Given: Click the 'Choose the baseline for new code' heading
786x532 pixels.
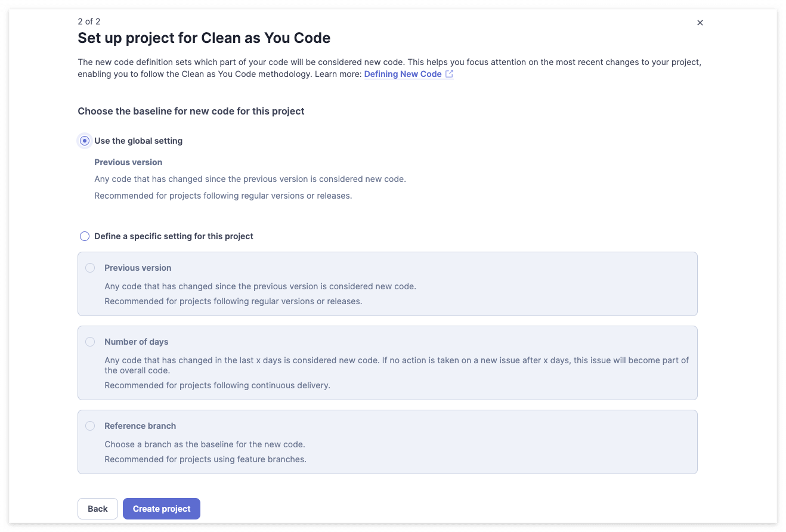Looking at the screenshot, I should pyautogui.click(x=191, y=111).
